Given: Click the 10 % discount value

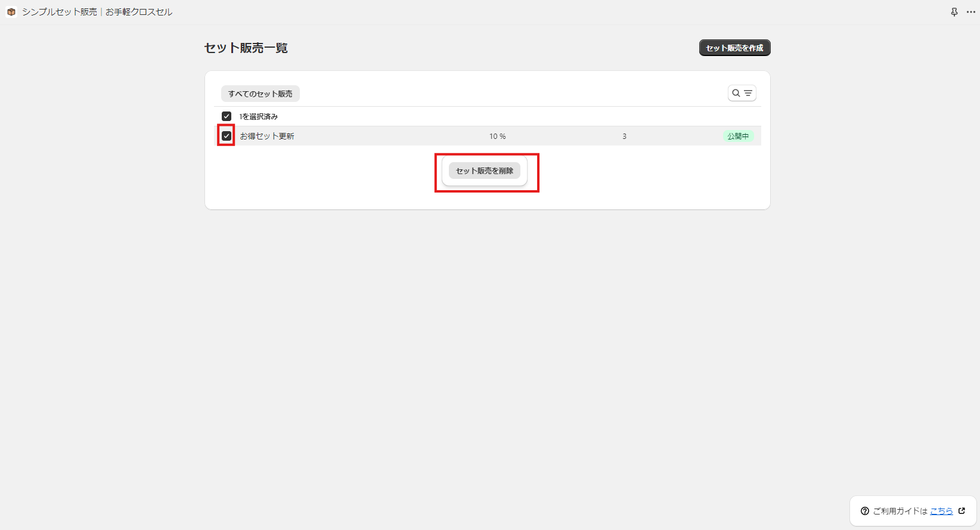Looking at the screenshot, I should (498, 136).
